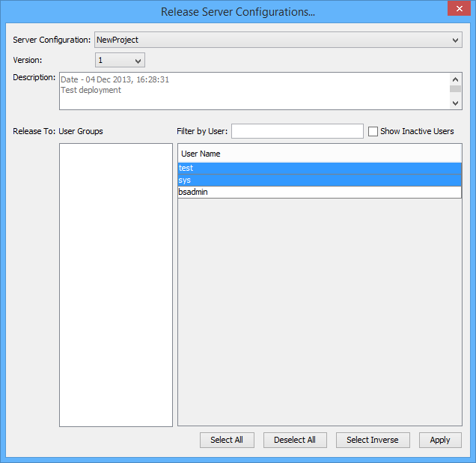The height and width of the screenshot is (463, 476).
Task: Select the 'test' user row
Action: 320,169
